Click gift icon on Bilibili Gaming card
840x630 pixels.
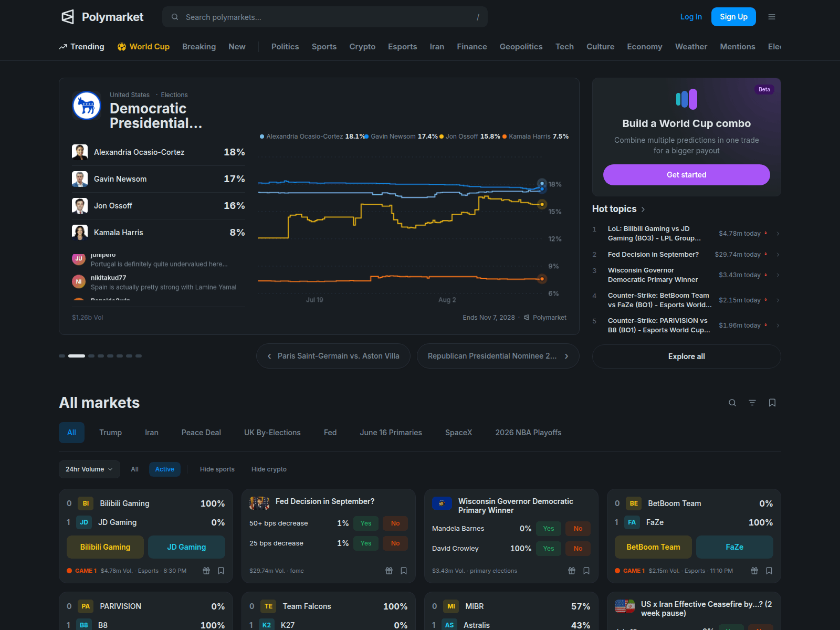[206, 571]
